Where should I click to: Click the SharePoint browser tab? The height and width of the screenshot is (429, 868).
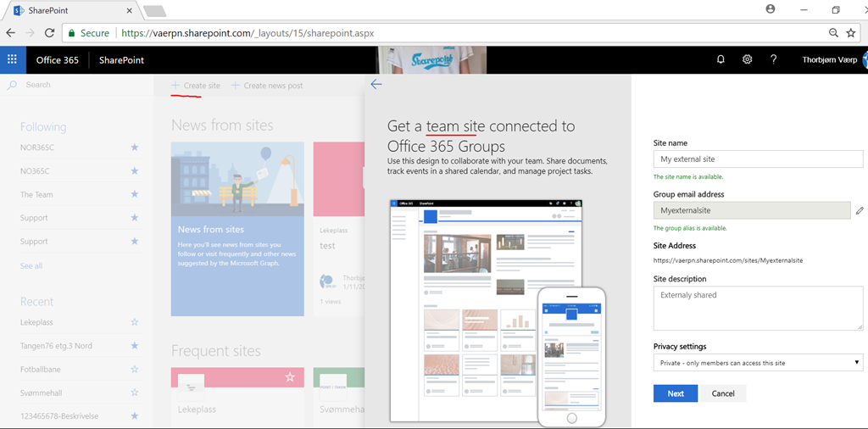(75, 10)
